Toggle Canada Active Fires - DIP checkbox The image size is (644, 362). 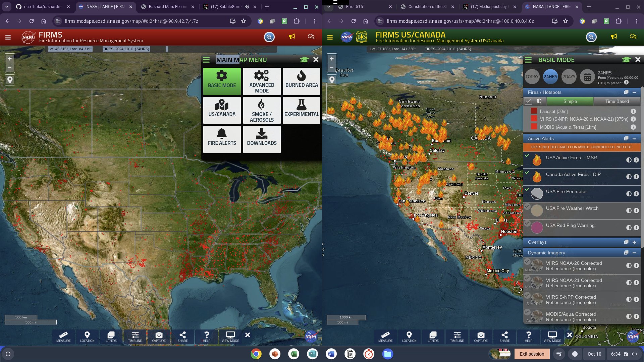tap(527, 172)
